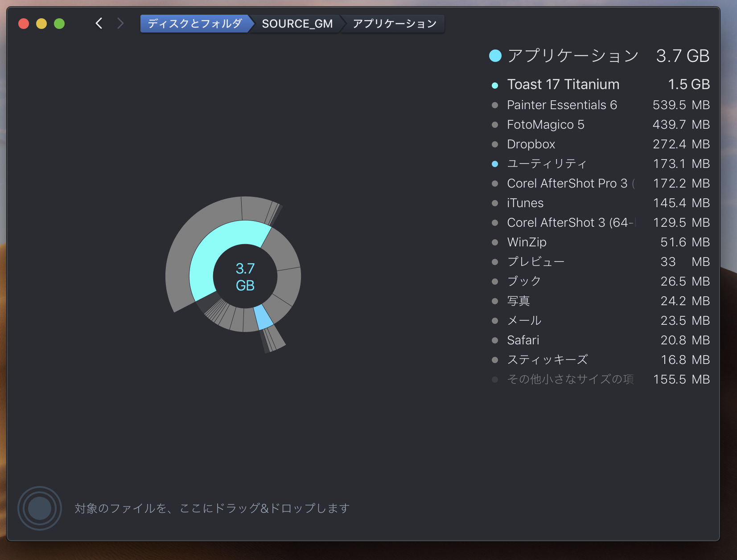
Task: Click the cyan bullet beside Toast 17 Titanium
Action: (x=495, y=86)
